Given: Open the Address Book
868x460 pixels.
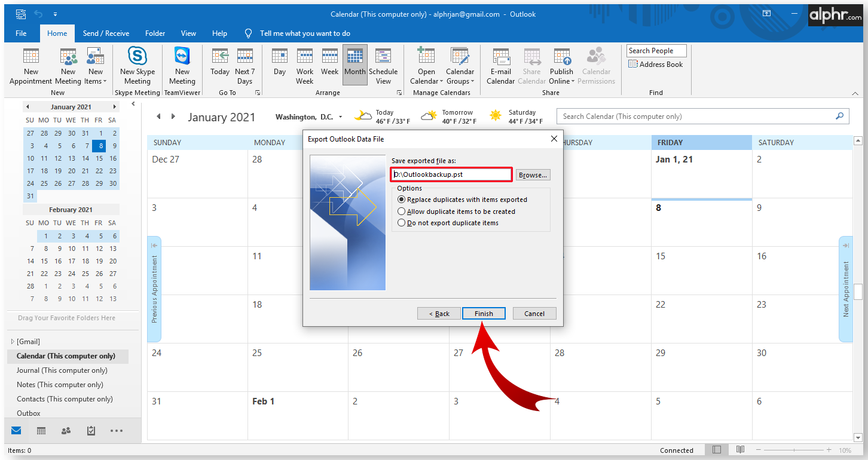Looking at the screenshot, I should point(656,65).
